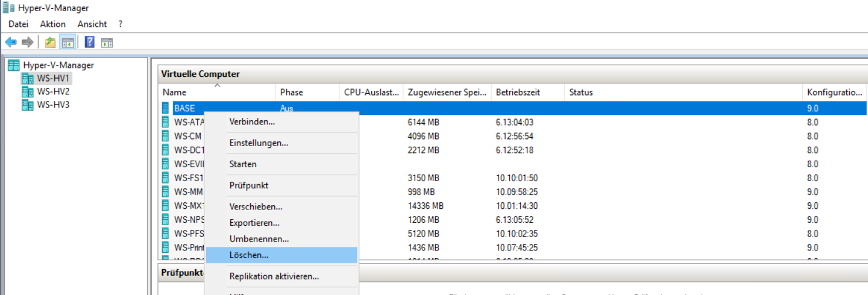Image resolution: width=868 pixels, height=295 pixels.
Task: Select Hyper-V-Manager root in tree
Action: pos(58,65)
